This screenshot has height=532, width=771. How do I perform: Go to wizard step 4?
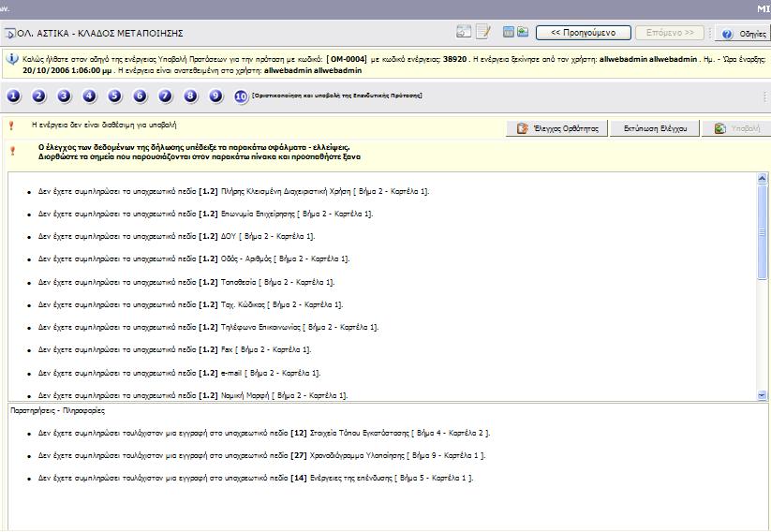[x=90, y=96]
